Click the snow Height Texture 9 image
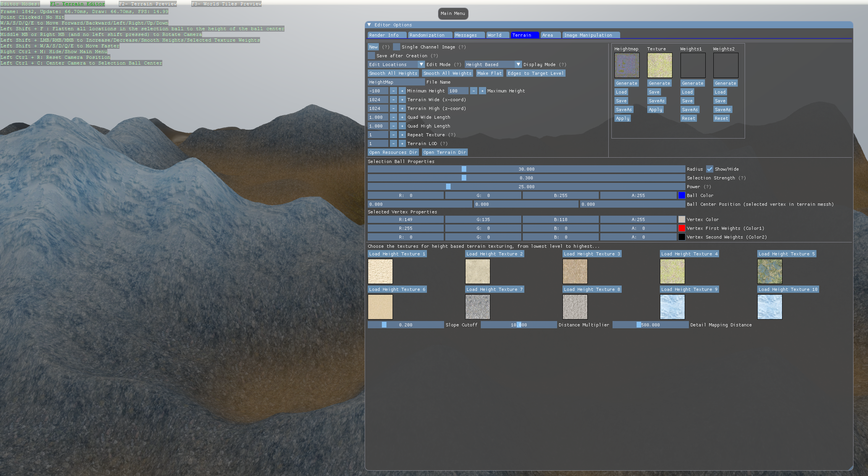 (x=672, y=307)
